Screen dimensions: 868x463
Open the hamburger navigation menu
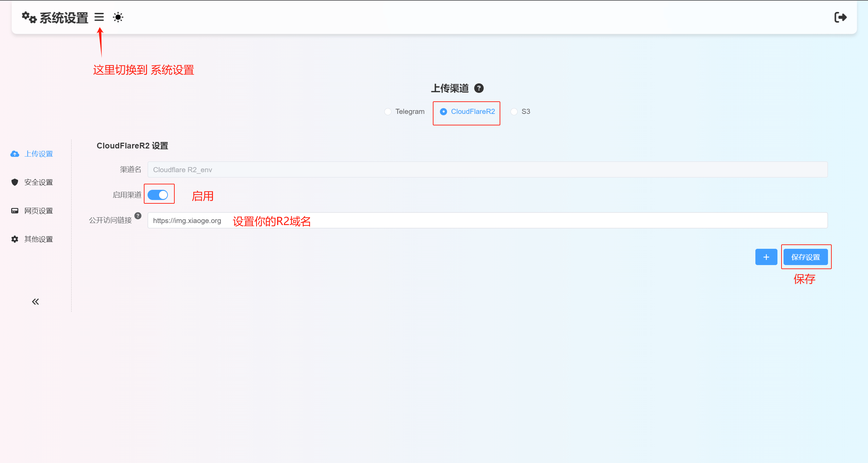coord(99,17)
